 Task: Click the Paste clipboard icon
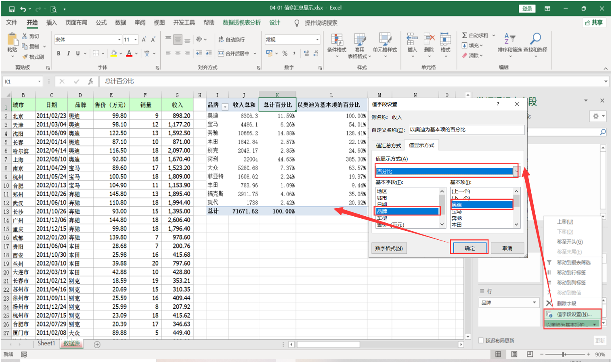coord(13,39)
